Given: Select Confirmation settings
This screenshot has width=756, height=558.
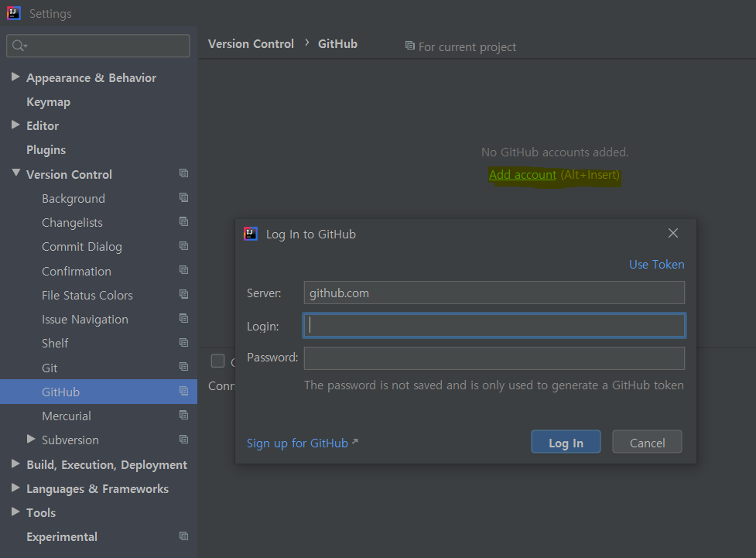Looking at the screenshot, I should pyautogui.click(x=77, y=272).
